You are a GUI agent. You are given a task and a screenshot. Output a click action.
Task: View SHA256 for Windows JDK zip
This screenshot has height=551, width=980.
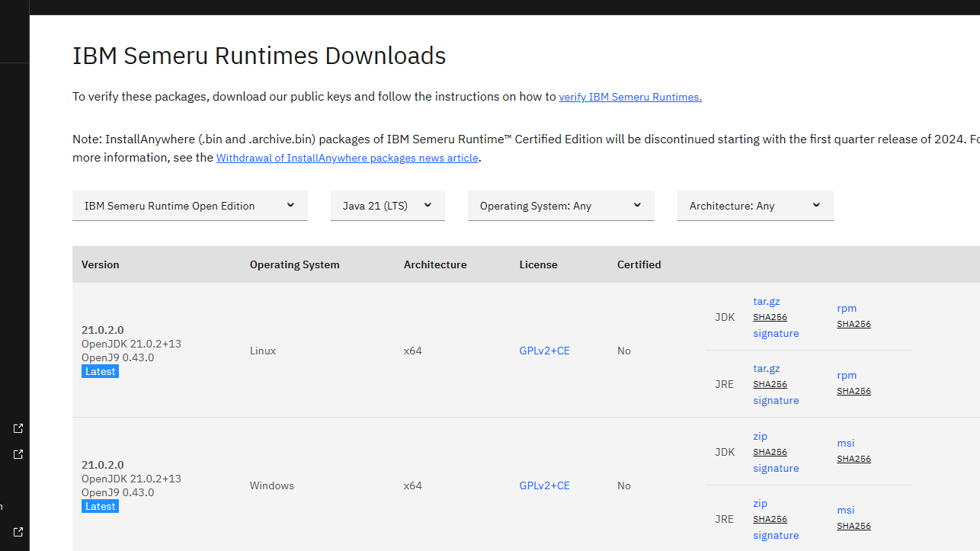point(770,452)
